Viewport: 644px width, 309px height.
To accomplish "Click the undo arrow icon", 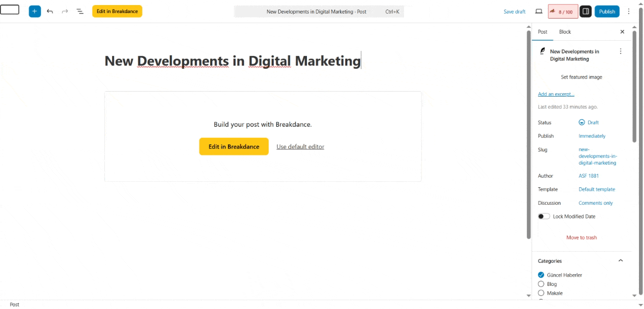I will click(x=50, y=11).
